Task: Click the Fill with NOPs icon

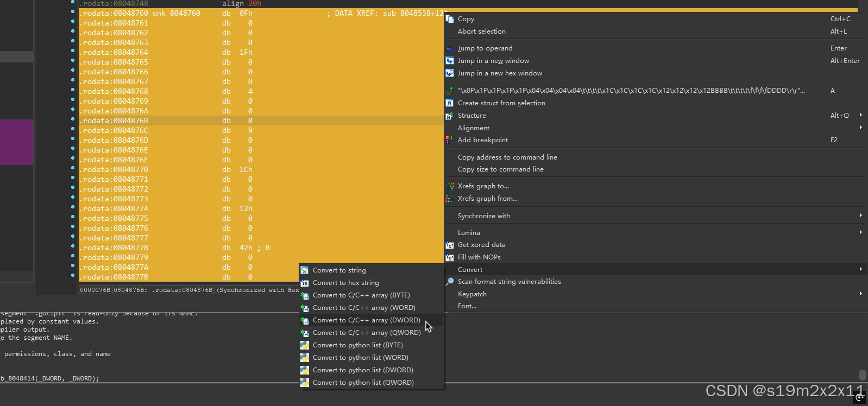Action: (450, 257)
